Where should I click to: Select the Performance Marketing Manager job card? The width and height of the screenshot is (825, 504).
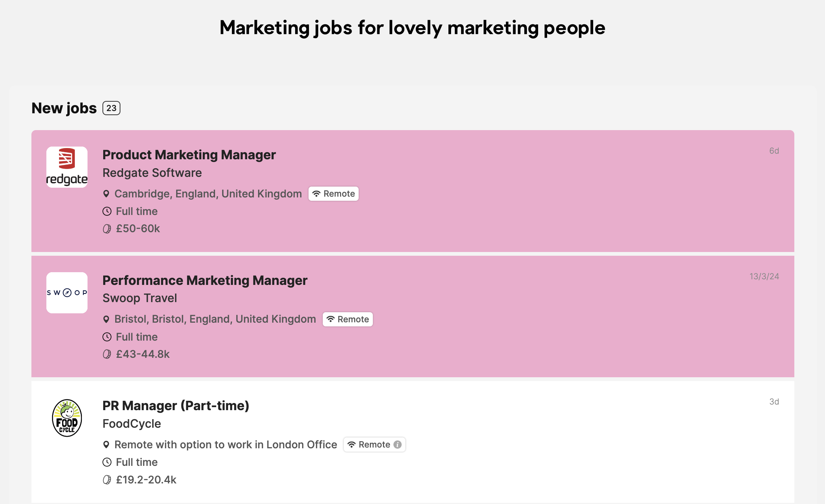point(205,280)
